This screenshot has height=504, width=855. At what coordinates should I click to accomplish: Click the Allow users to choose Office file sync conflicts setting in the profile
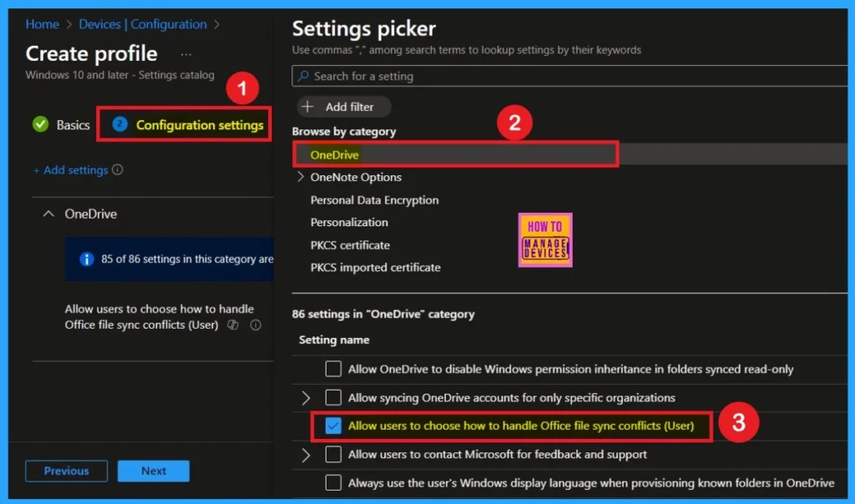tap(159, 316)
